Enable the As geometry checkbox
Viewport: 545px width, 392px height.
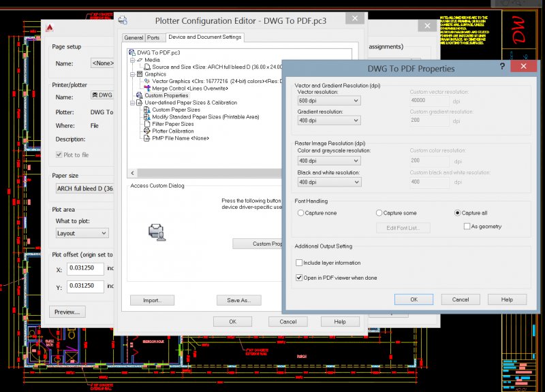click(467, 227)
